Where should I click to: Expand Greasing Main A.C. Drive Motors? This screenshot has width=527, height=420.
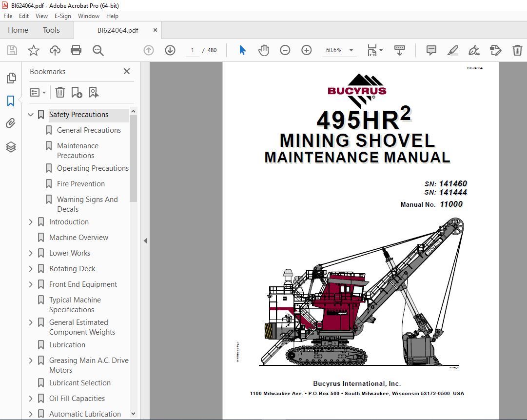pyautogui.click(x=31, y=360)
